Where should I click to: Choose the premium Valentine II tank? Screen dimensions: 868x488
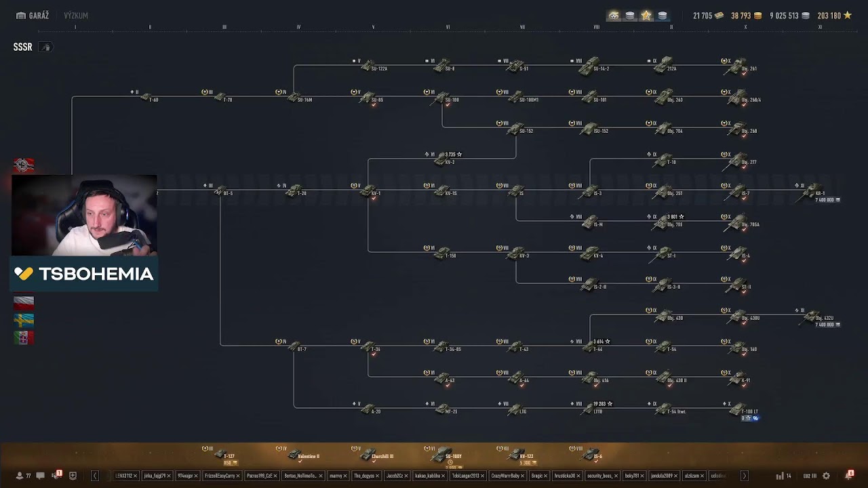click(298, 455)
